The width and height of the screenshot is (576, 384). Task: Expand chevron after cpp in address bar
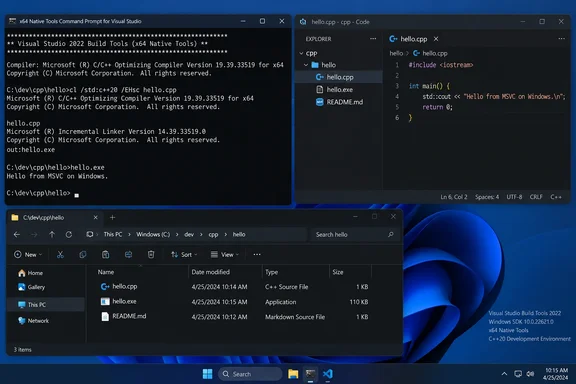click(225, 234)
